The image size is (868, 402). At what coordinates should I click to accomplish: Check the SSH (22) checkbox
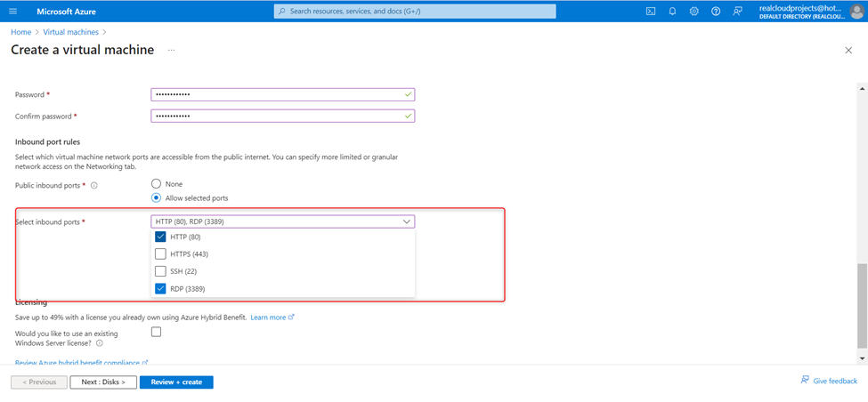160,271
